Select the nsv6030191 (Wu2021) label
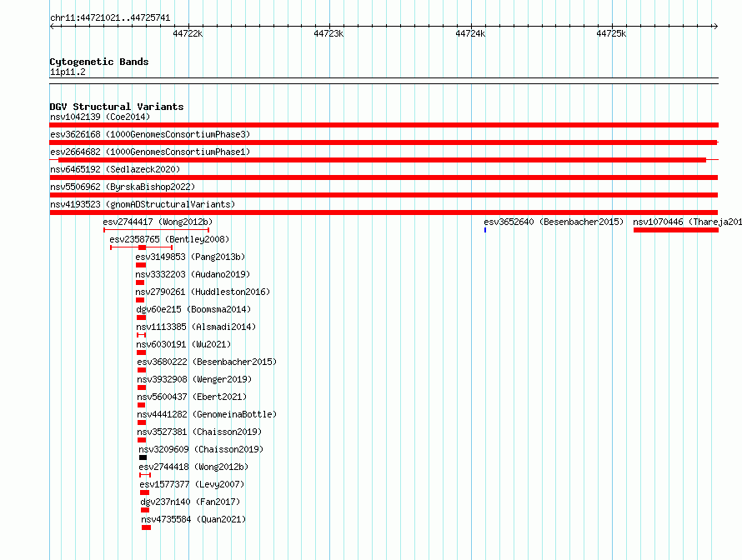The height and width of the screenshot is (560, 742). pos(183,344)
